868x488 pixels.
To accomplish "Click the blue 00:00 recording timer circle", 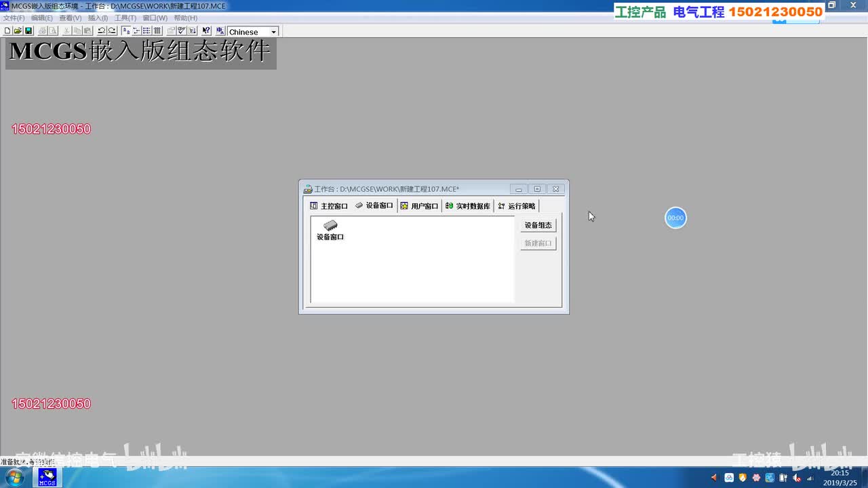I will click(x=675, y=218).
